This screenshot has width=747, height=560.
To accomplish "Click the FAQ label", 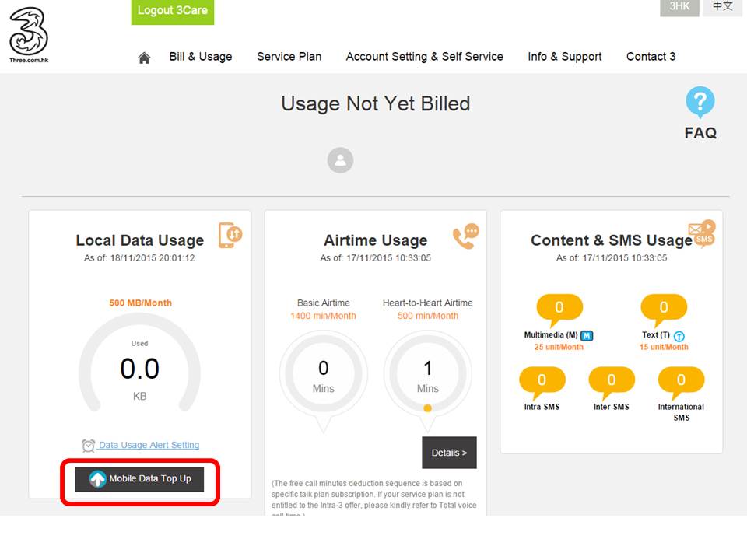I will [x=700, y=133].
